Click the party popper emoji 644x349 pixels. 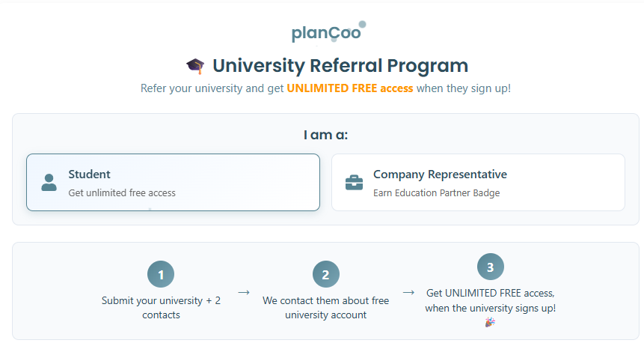point(490,322)
